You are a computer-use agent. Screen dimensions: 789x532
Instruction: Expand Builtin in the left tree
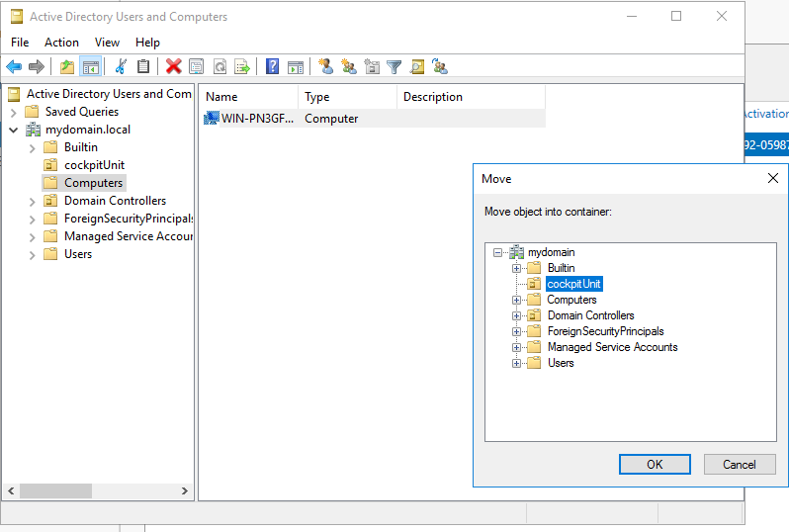pyautogui.click(x=33, y=148)
